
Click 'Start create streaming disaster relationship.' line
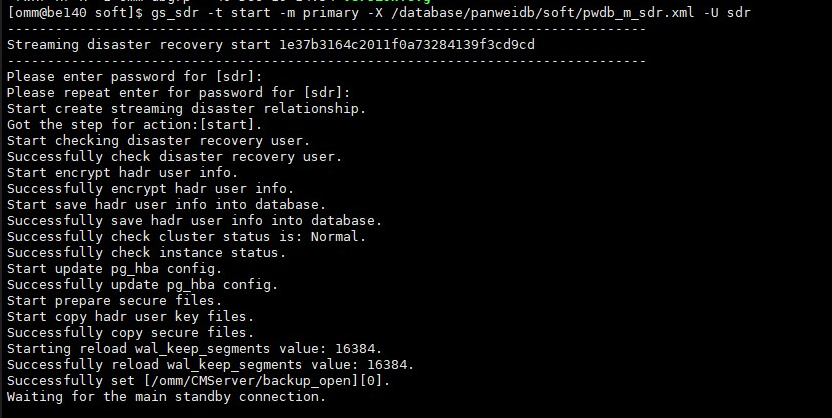coord(187,109)
